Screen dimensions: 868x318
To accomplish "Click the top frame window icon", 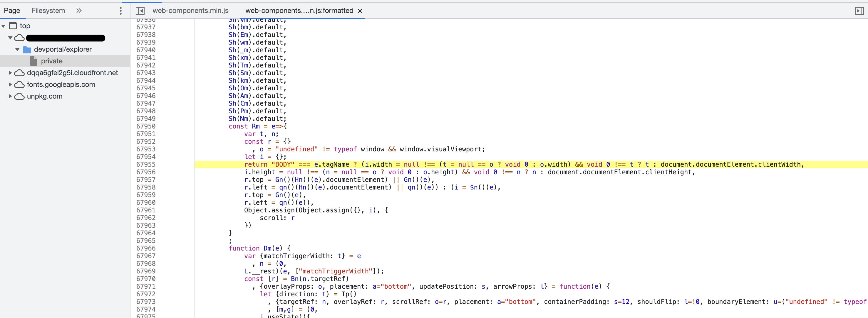I will point(13,26).
